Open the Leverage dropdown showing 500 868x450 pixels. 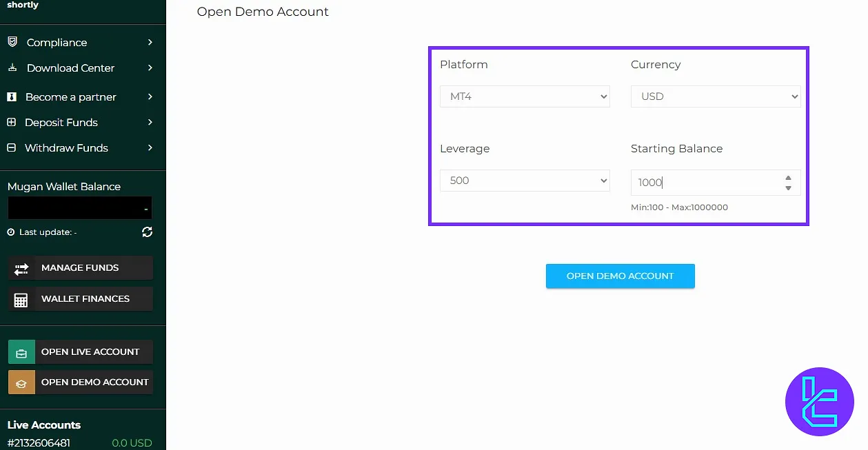(525, 181)
